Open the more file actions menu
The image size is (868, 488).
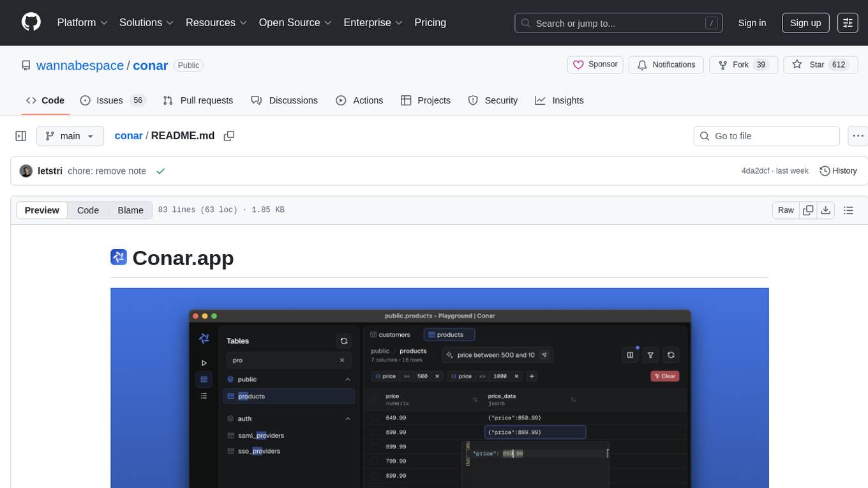pos(858,136)
